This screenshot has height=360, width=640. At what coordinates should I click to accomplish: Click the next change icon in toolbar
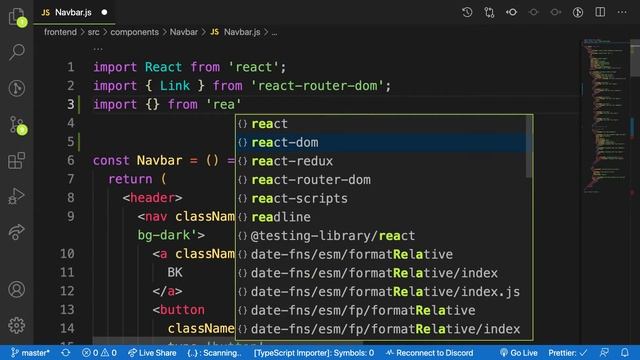556,12
